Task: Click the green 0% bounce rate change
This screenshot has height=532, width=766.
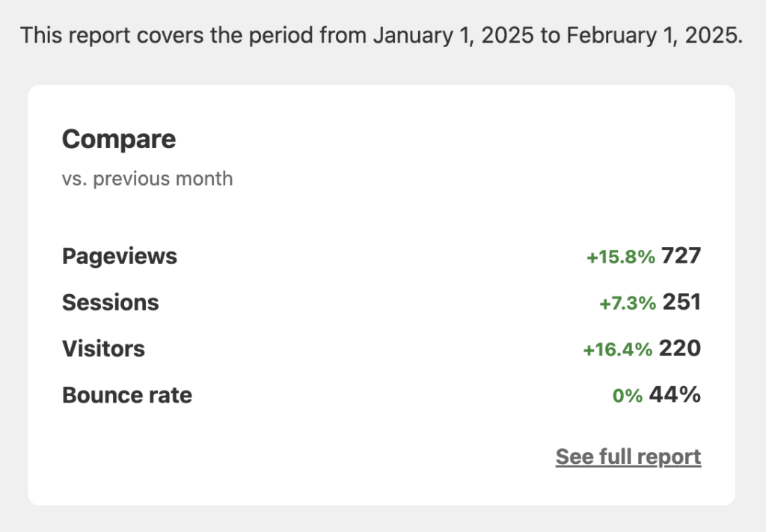Action: [628, 396]
